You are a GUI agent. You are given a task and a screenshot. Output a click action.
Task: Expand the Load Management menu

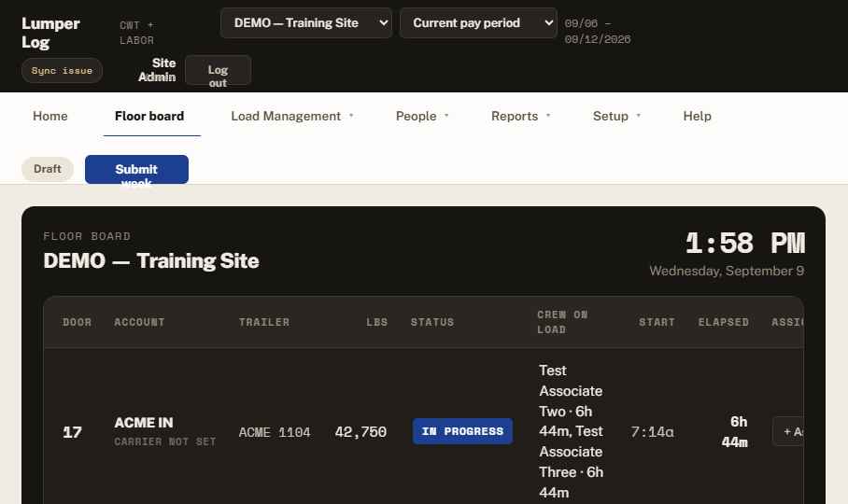pos(292,116)
